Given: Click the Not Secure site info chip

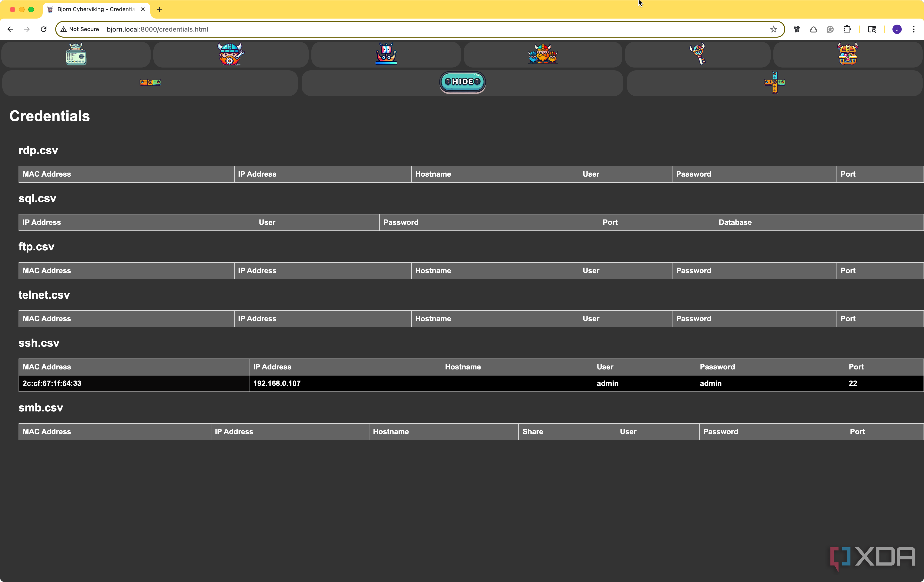Looking at the screenshot, I should [80, 29].
